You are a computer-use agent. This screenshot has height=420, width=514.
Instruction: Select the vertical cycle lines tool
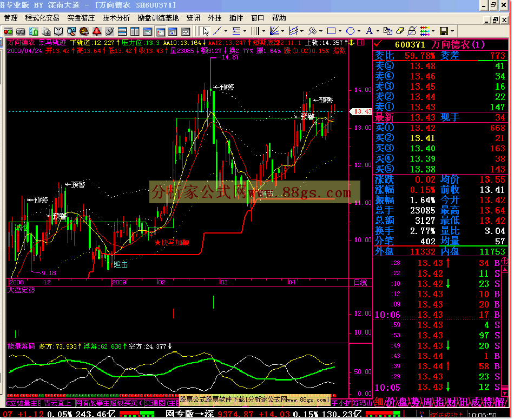click(255, 31)
